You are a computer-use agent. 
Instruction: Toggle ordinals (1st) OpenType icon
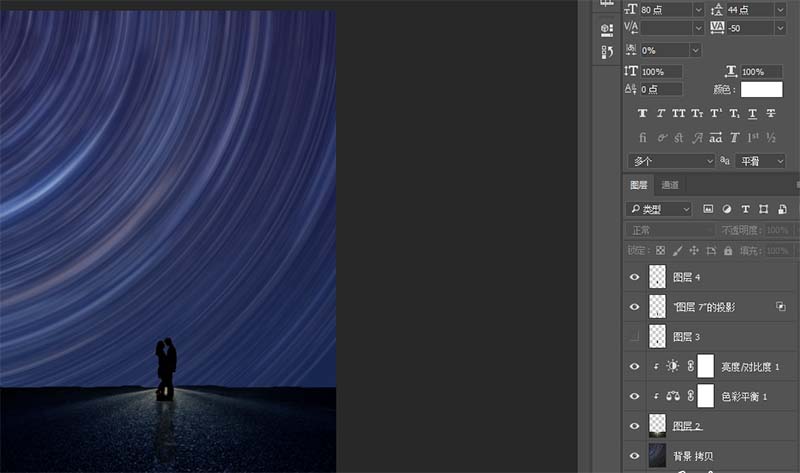tap(753, 137)
